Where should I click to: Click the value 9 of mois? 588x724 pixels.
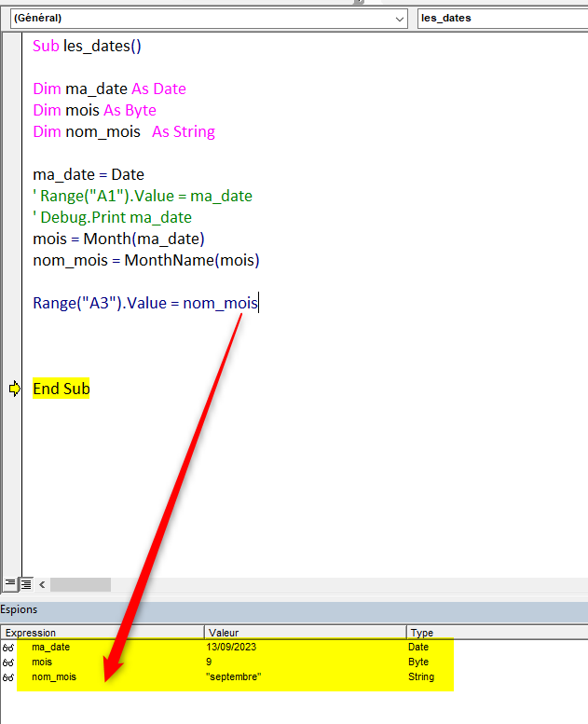point(209,663)
